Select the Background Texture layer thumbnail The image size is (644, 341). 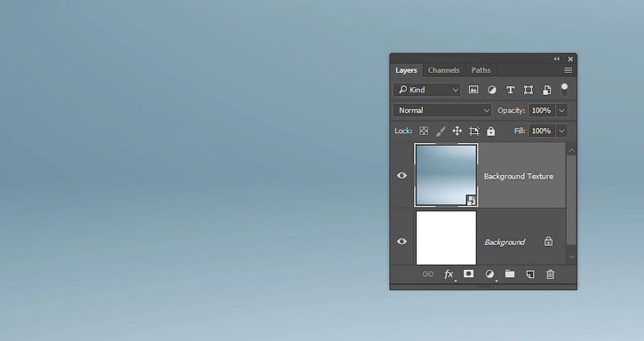[x=446, y=175]
